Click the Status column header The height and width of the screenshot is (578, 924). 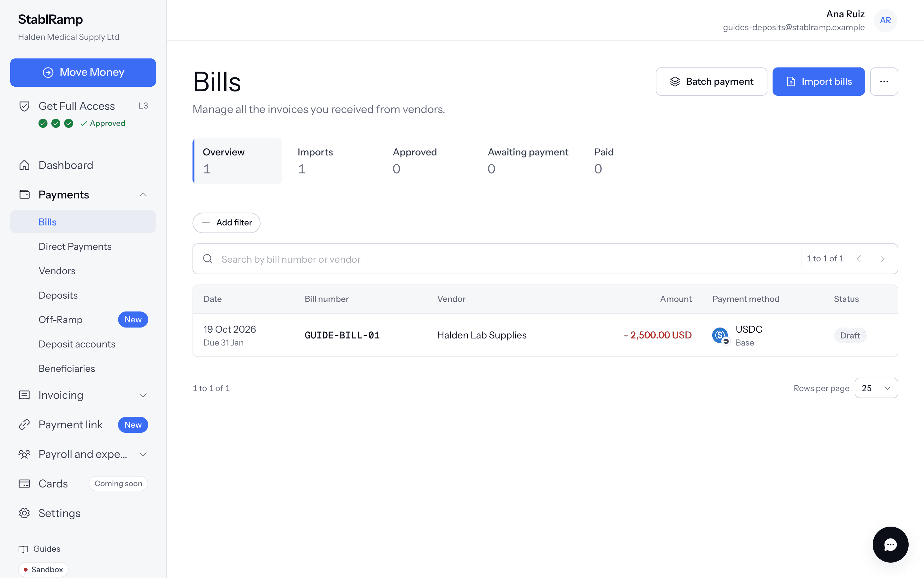point(846,299)
